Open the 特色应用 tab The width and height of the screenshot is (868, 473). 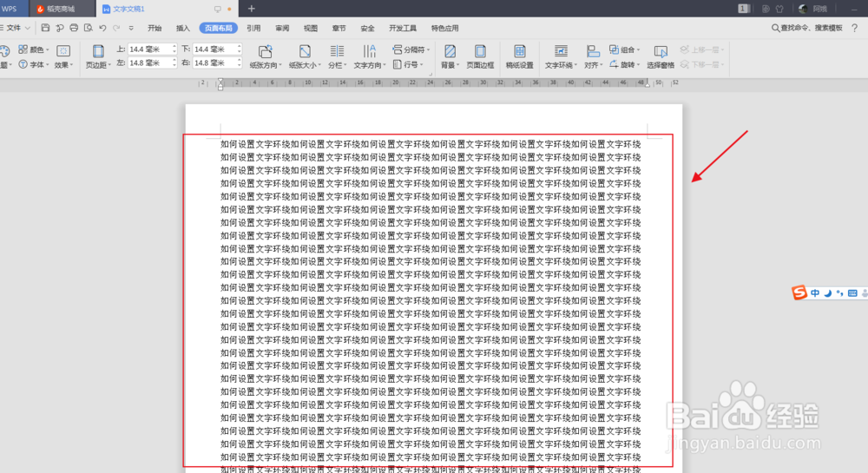click(x=445, y=29)
